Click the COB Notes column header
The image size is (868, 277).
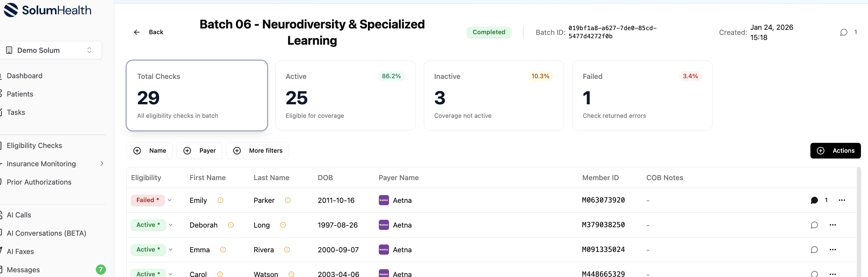665,178
